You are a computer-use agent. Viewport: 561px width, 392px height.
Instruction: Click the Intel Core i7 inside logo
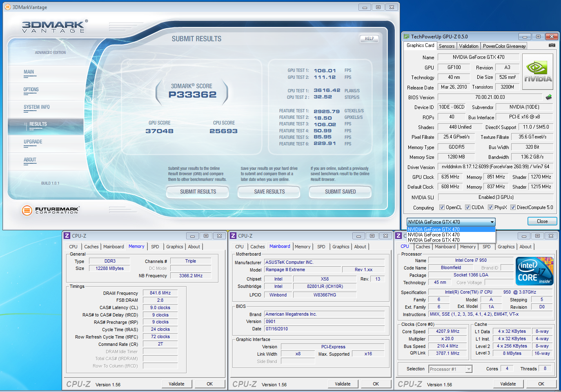click(x=534, y=271)
